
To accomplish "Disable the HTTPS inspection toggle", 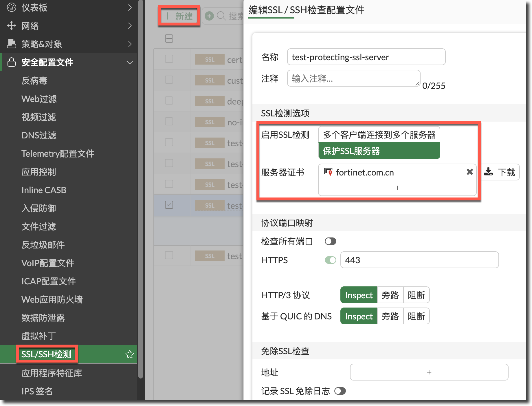I will [330, 260].
